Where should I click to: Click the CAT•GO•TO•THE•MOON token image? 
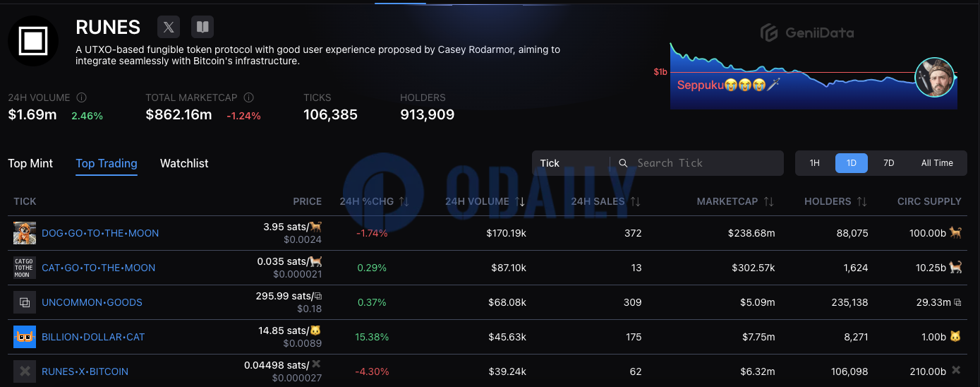point(25,268)
